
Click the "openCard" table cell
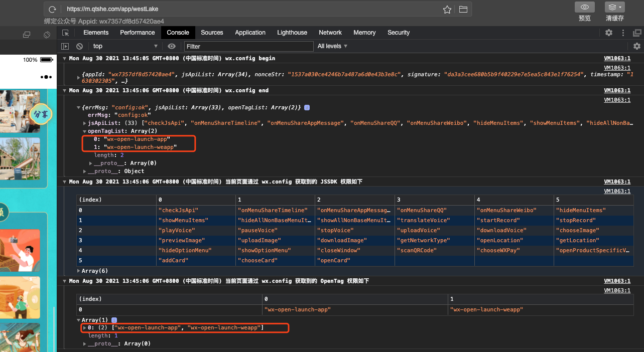pos(355,260)
